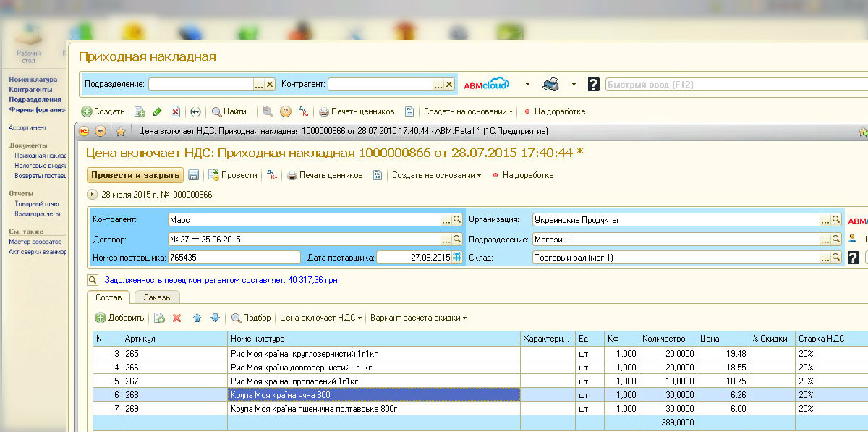Screen dimensions: 868x432
Task: Edit selected invoice using pencil icon
Action: click(x=156, y=111)
